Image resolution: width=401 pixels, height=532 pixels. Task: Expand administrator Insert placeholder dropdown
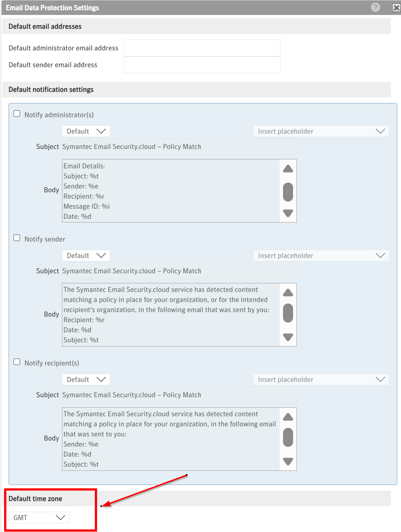pyautogui.click(x=321, y=131)
